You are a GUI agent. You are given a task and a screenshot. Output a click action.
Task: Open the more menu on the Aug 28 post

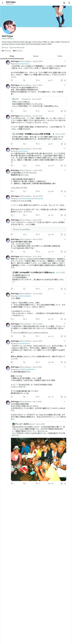pos(65,61)
